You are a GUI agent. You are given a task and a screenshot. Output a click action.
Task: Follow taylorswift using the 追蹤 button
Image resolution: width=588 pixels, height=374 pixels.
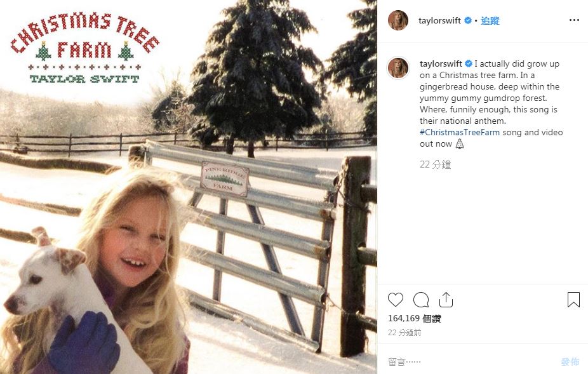[x=490, y=21]
